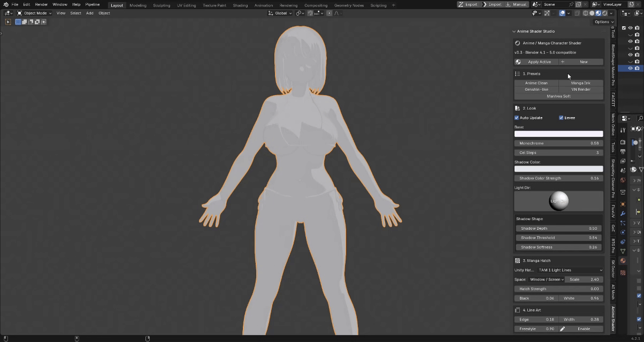Viewport: 644px width, 342px height.
Task: Toggle proportional editing icon
Action: coord(329,13)
